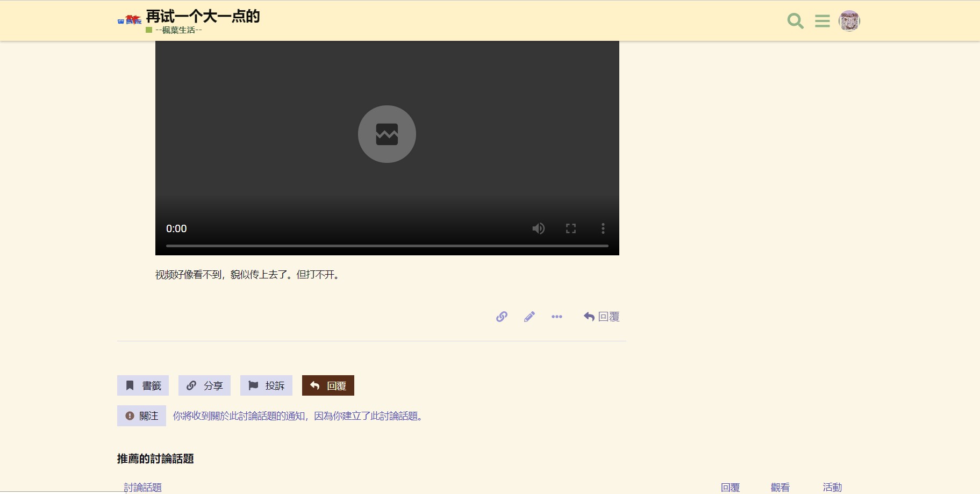
Task: Enter fullscreen on the video player
Action: point(571,228)
